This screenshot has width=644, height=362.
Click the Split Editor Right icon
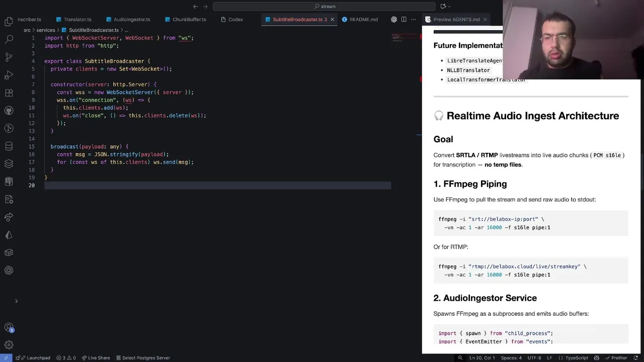(404, 20)
